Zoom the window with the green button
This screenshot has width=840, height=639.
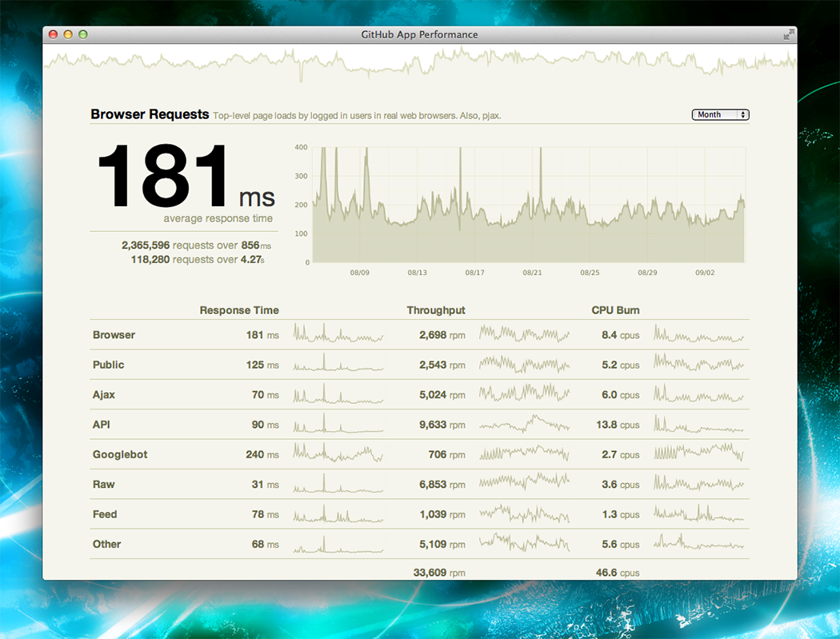point(82,34)
